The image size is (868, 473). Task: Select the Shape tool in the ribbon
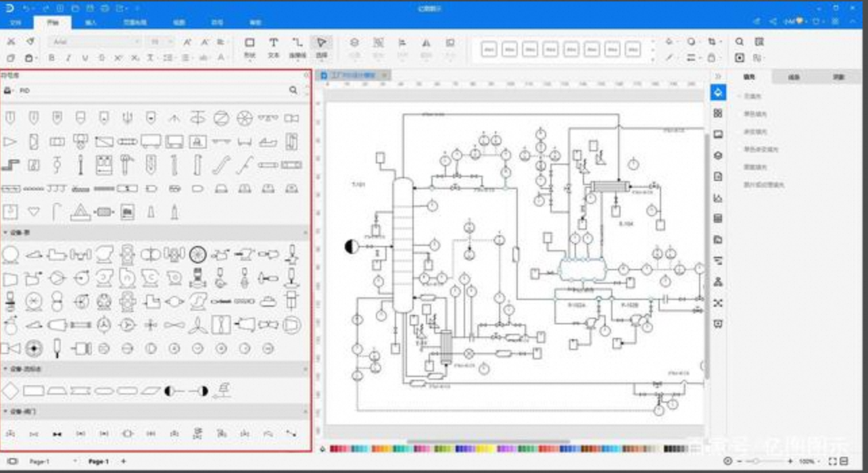(249, 47)
